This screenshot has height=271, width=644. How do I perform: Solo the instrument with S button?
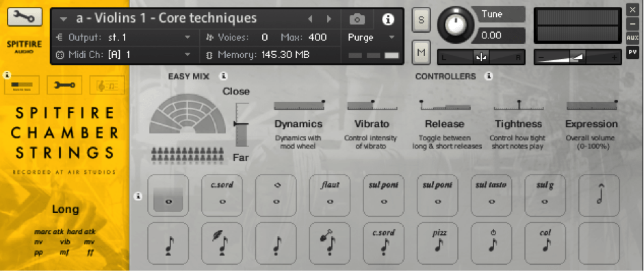(x=421, y=19)
